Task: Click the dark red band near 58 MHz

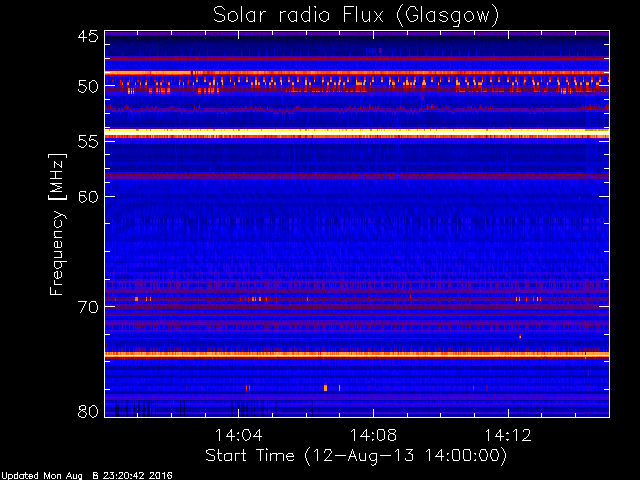Action: click(x=357, y=176)
